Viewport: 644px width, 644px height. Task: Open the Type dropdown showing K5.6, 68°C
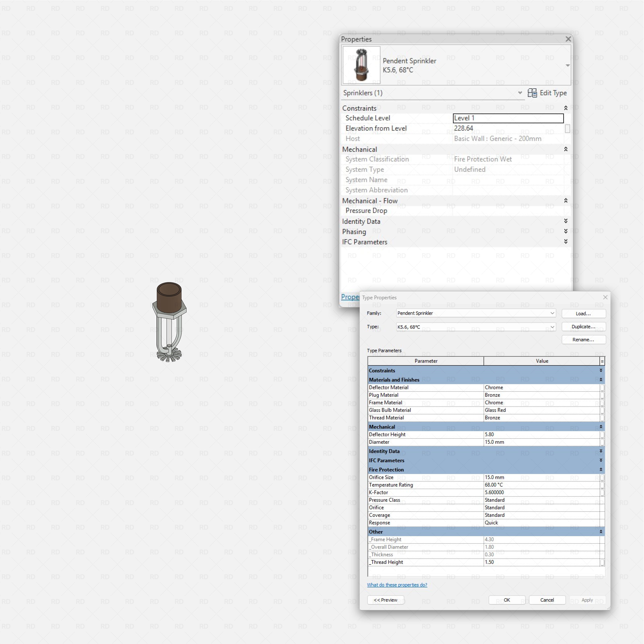click(552, 327)
